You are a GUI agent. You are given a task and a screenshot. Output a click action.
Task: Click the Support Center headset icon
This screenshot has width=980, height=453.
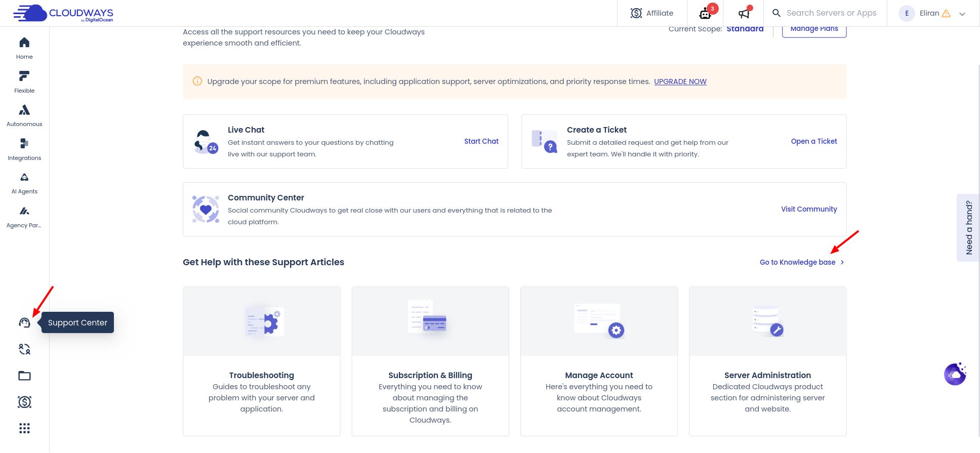[x=24, y=323]
